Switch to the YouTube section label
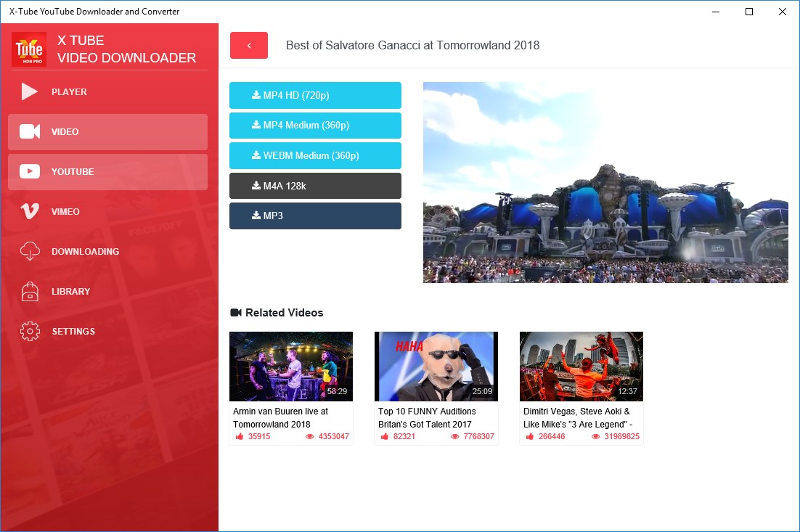 coord(73,172)
